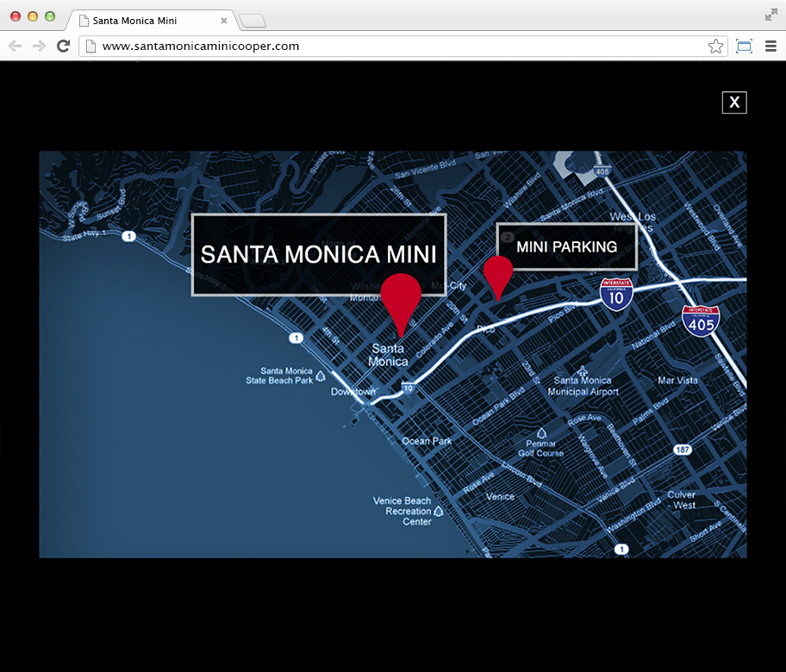Click the Santa Monica State Beach Park marker

321,376
